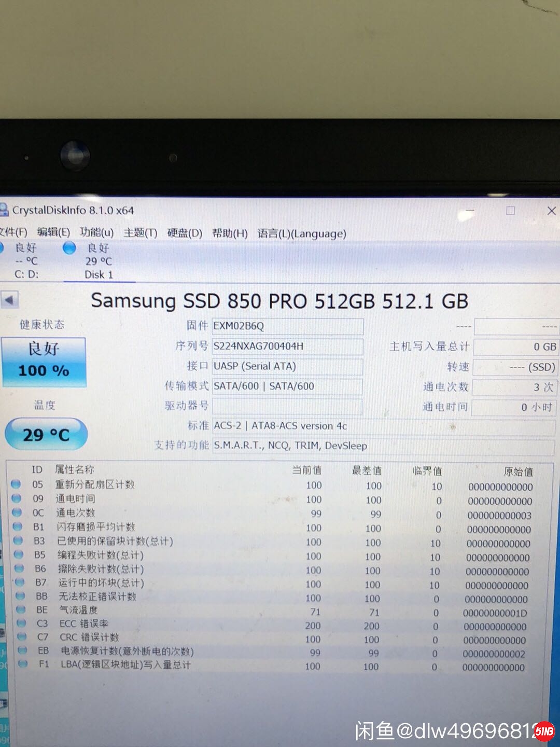Click the status orb of row C3
The image size is (560, 747).
pyautogui.click(x=21, y=622)
